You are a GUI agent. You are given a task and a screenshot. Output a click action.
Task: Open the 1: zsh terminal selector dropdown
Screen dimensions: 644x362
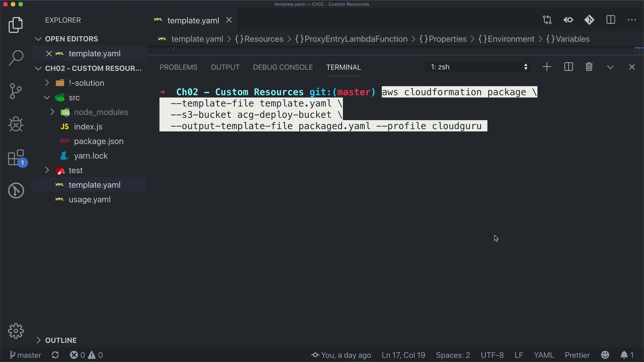click(x=479, y=67)
